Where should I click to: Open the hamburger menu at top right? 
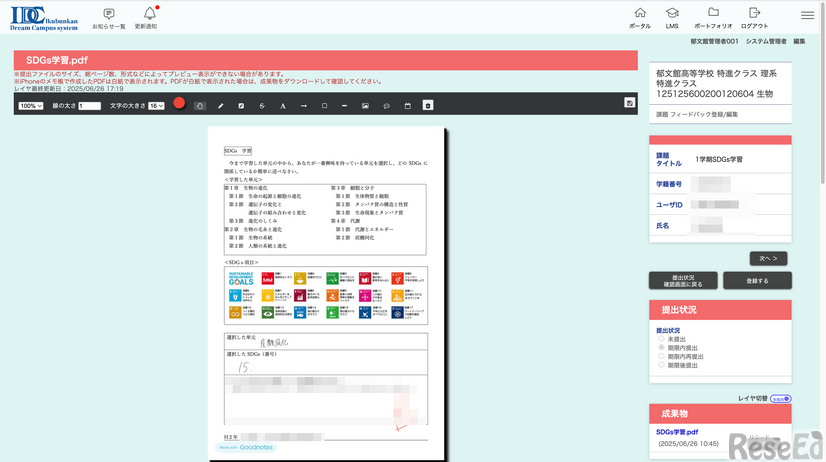pyautogui.click(x=807, y=15)
